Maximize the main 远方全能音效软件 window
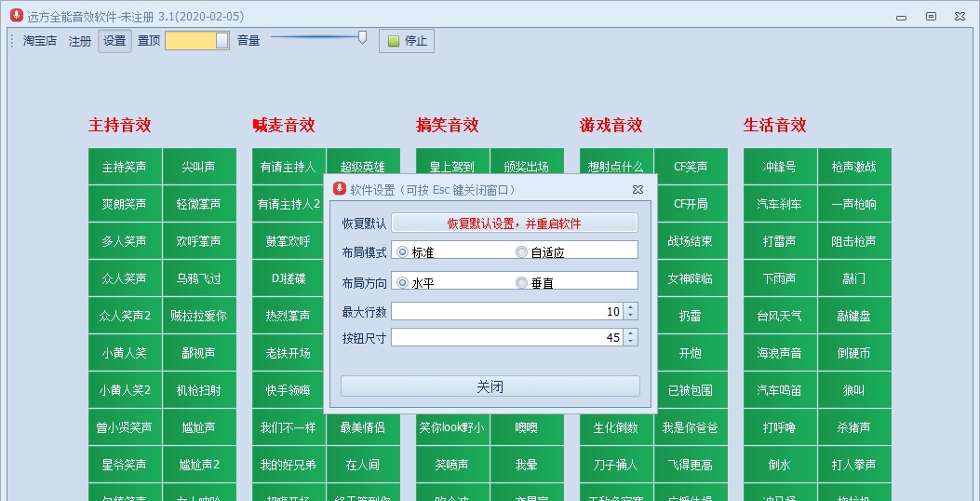The height and width of the screenshot is (501, 980). (x=932, y=17)
